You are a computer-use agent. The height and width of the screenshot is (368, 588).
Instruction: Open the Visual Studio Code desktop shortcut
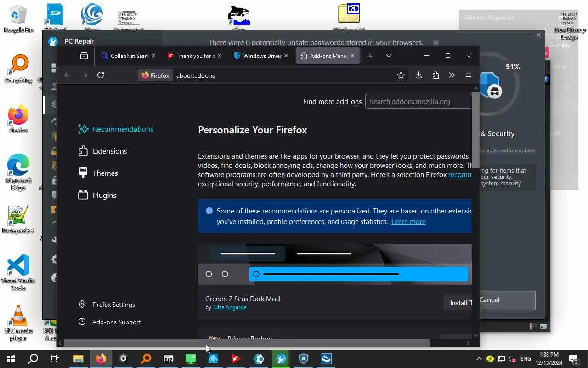pyautogui.click(x=18, y=272)
